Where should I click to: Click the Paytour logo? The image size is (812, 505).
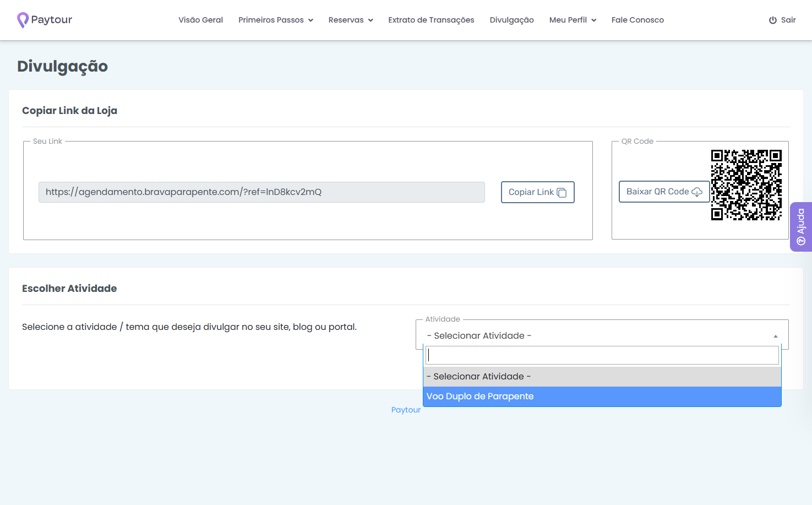point(45,20)
